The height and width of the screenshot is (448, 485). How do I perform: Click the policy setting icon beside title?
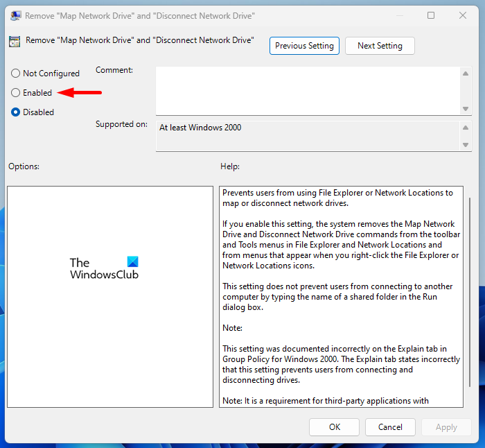pos(15,42)
